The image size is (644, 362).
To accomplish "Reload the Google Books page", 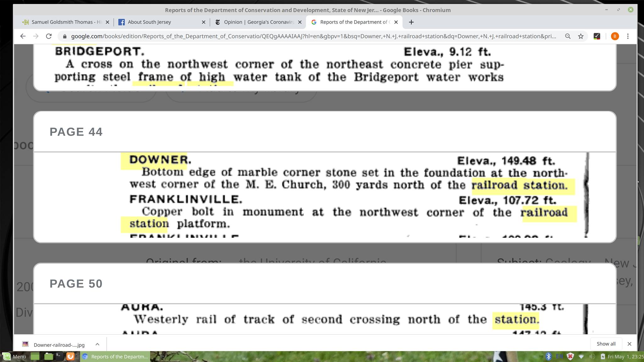I will [x=49, y=36].
